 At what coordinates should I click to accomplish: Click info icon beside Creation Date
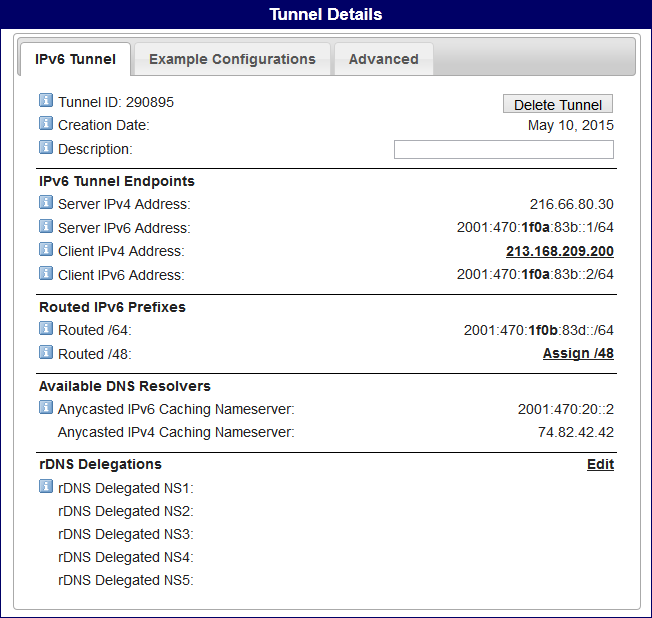[x=46, y=124]
